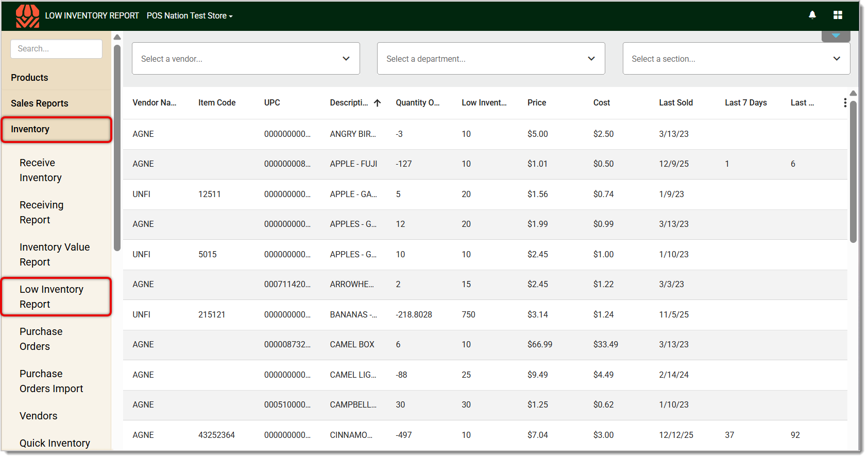Click the $7.04 price cell
The width and height of the screenshot is (868, 459).
click(538, 435)
